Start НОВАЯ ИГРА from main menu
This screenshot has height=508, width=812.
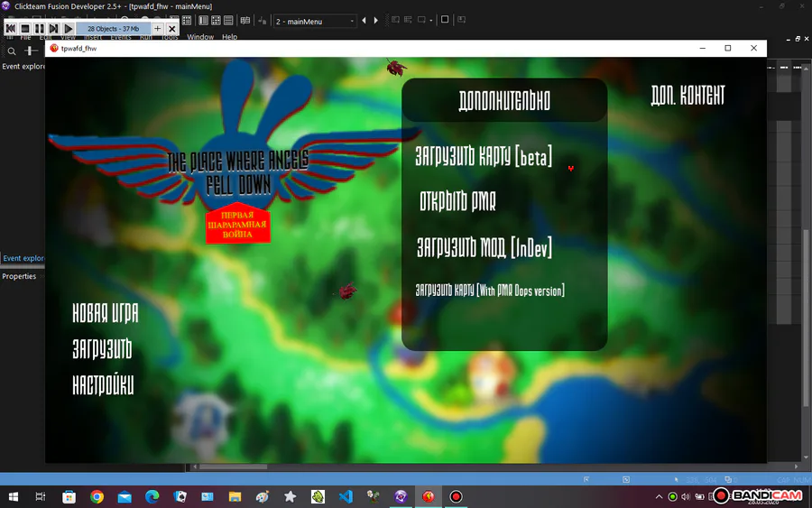pyautogui.click(x=106, y=313)
